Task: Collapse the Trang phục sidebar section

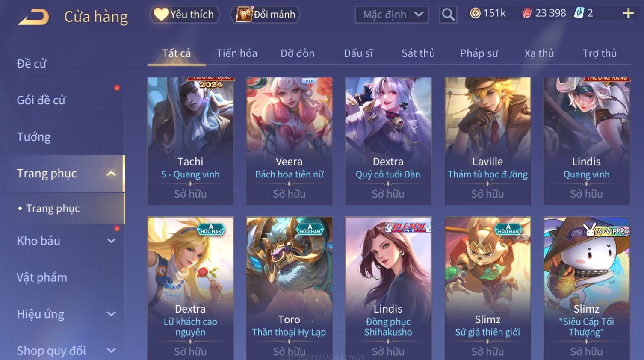Action: pos(111,174)
